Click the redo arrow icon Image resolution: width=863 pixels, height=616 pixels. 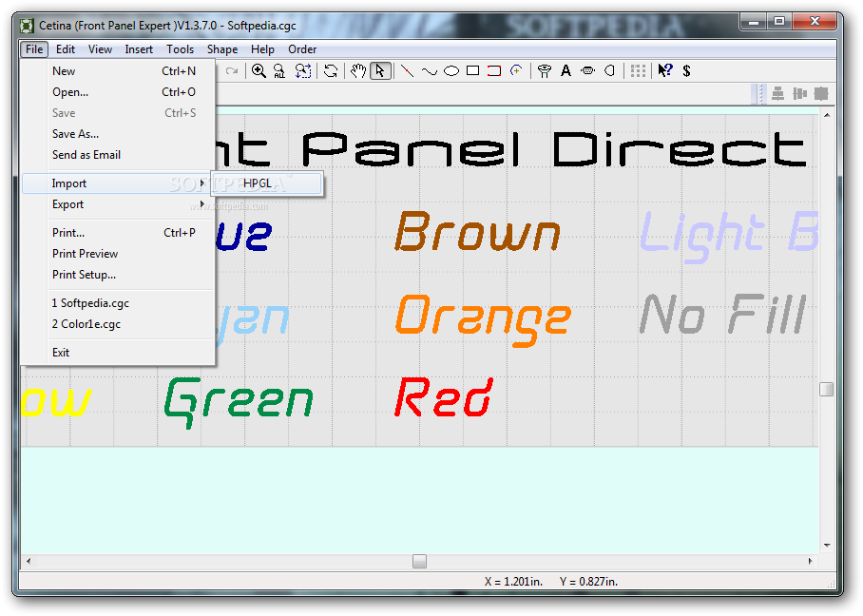point(232,70)
